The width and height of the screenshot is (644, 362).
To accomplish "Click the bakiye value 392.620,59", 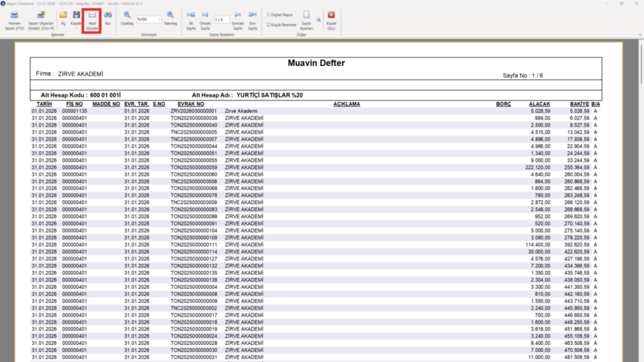I will tap(577, 244).
